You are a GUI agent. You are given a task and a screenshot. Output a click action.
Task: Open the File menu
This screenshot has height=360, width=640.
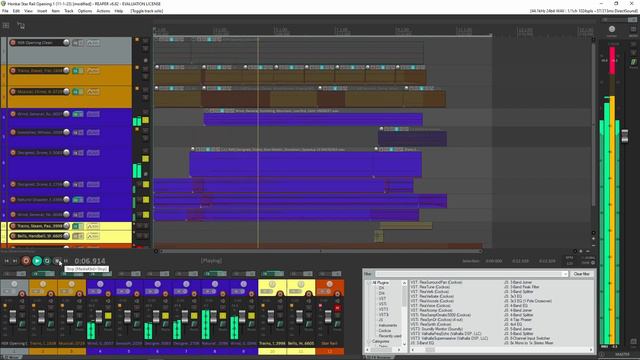5,11
